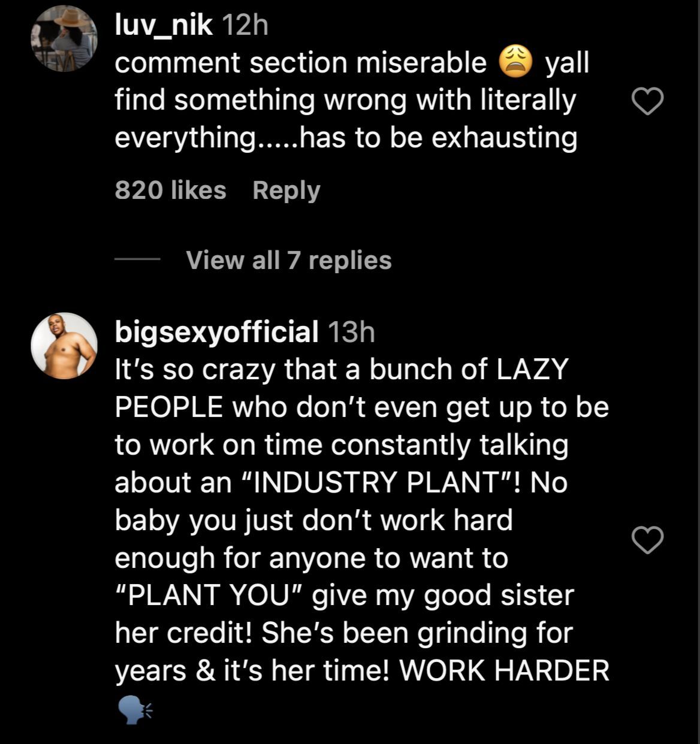Like luv_nik's comment with the heart
This screenshot has width=700, height=744.
[x=648, y=102]
